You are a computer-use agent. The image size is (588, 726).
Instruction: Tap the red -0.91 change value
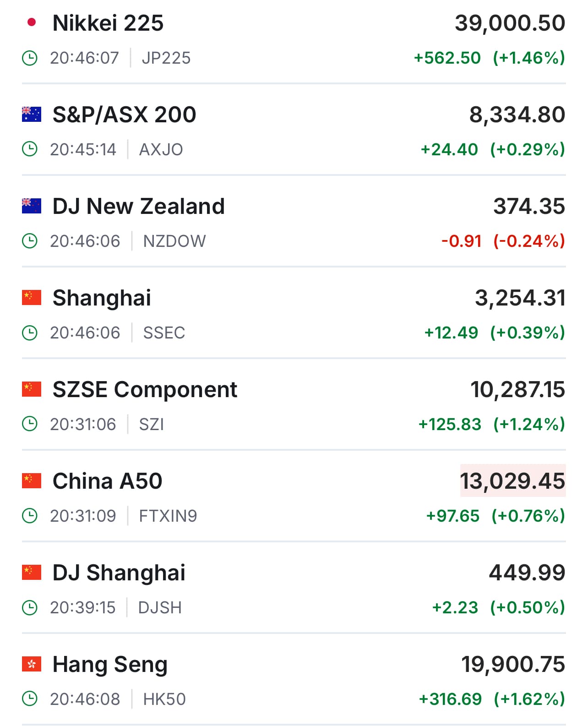[x=461, y=241]
